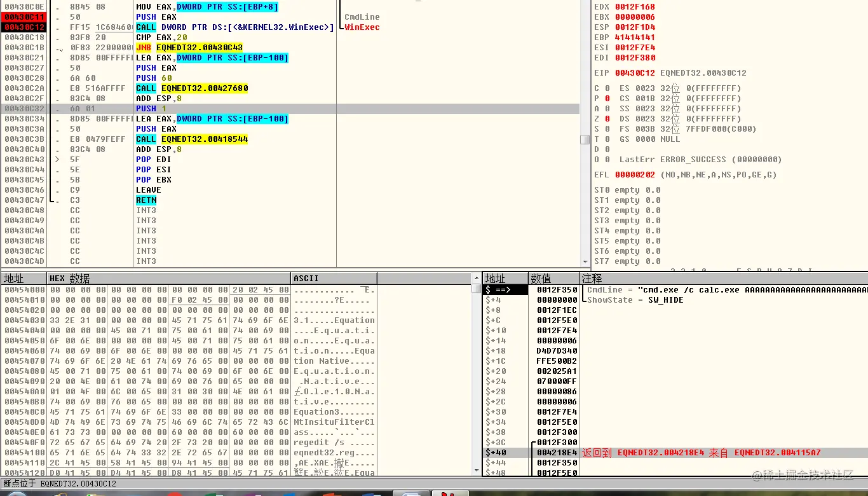Screen dimensions: 868x496
Task: Select the PUSH 60 instruction
Action: tap(153, 78)
